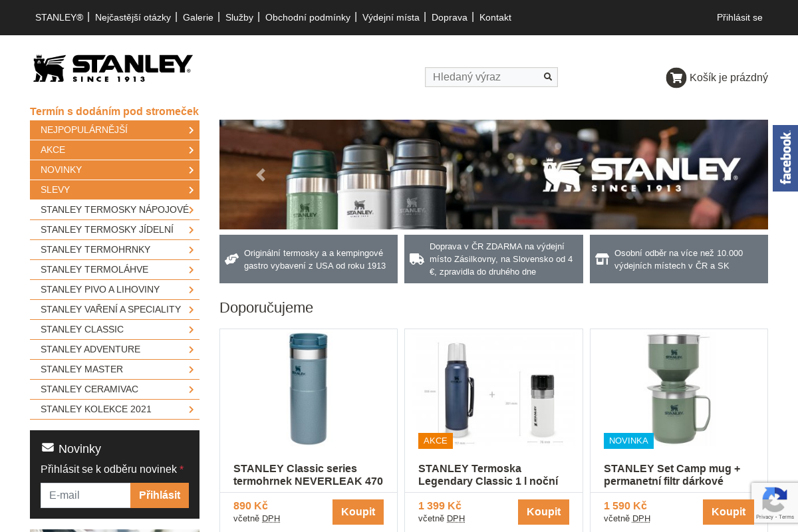Expand STANLEY TERMOHRNKY category arrow

[x=191, y=249]
